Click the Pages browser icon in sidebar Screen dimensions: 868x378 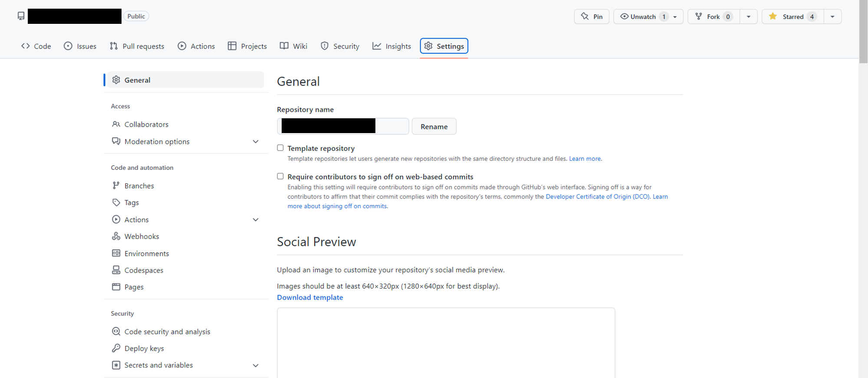(x=116, y=287)
